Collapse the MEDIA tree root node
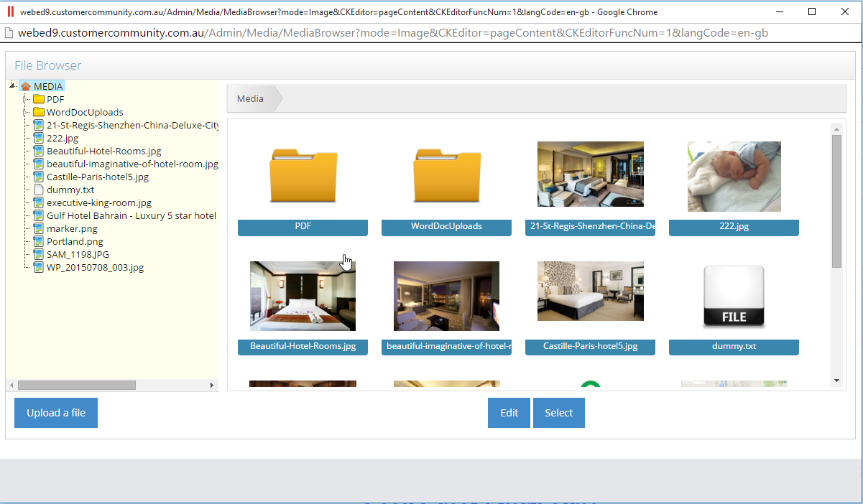 click(11, 85)
